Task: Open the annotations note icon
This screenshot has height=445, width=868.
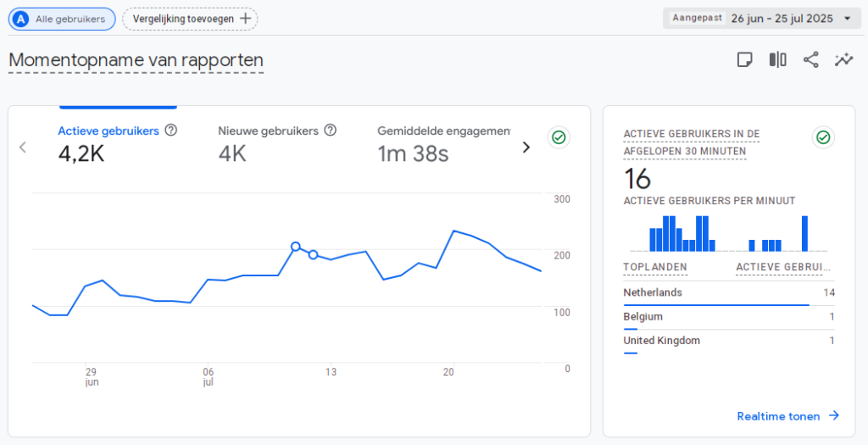Action: 744,59
